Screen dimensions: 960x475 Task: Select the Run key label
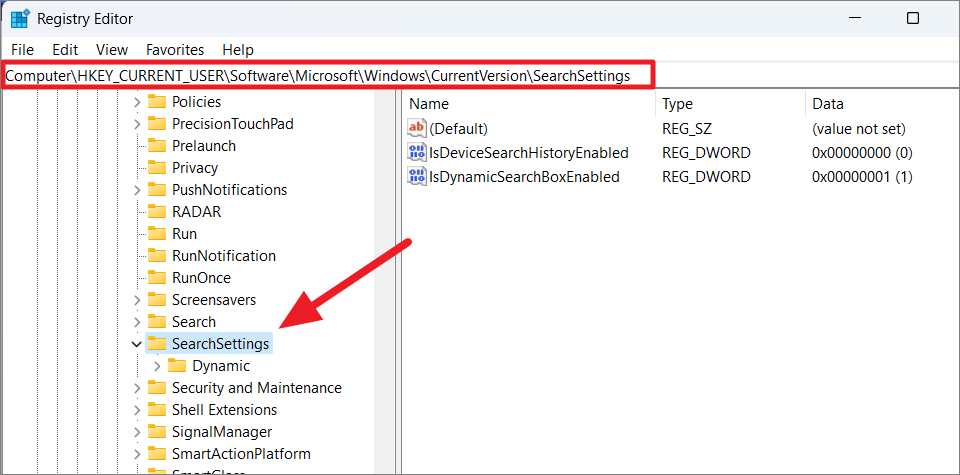pos(184,234)
